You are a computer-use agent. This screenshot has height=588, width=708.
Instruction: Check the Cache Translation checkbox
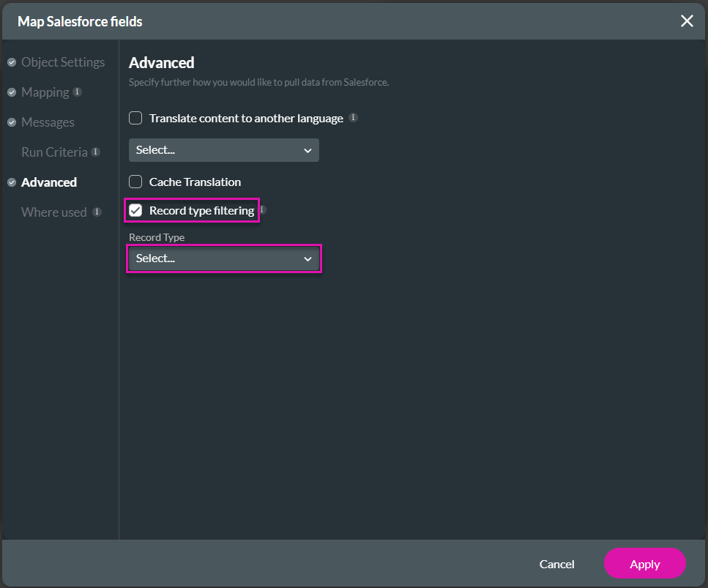pos(135,182)
